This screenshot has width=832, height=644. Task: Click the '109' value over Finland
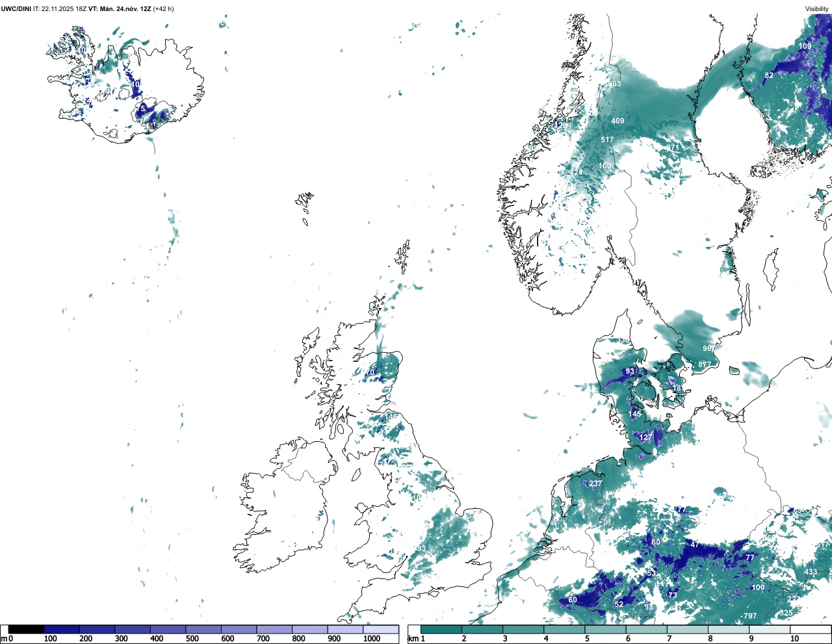[805, 46]
